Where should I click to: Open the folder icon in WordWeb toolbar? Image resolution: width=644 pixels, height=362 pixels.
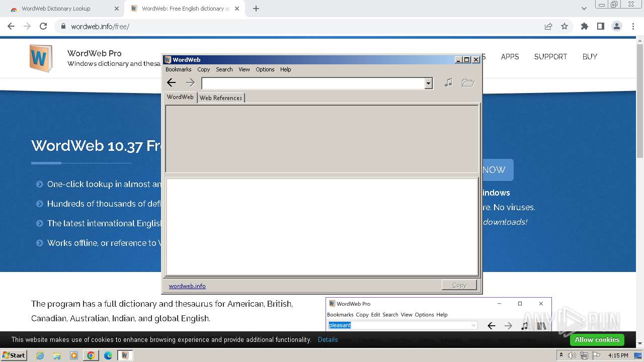[x=468, y=82]
